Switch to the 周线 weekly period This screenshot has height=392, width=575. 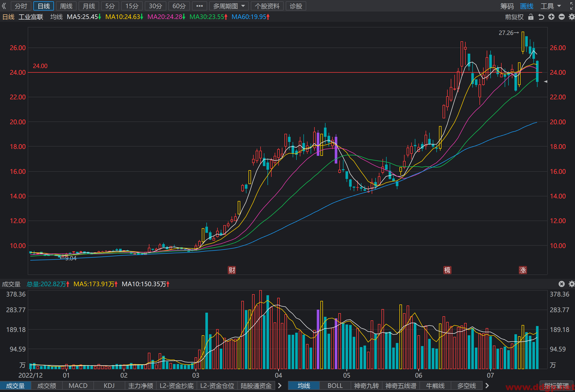pos(66,6)
